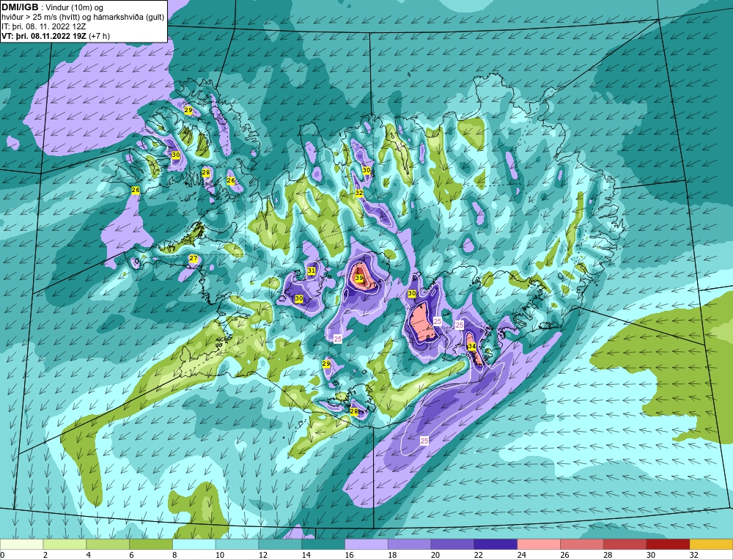Click the yellow 39 maximum gust label
The image size is (733, 560).
359,278
